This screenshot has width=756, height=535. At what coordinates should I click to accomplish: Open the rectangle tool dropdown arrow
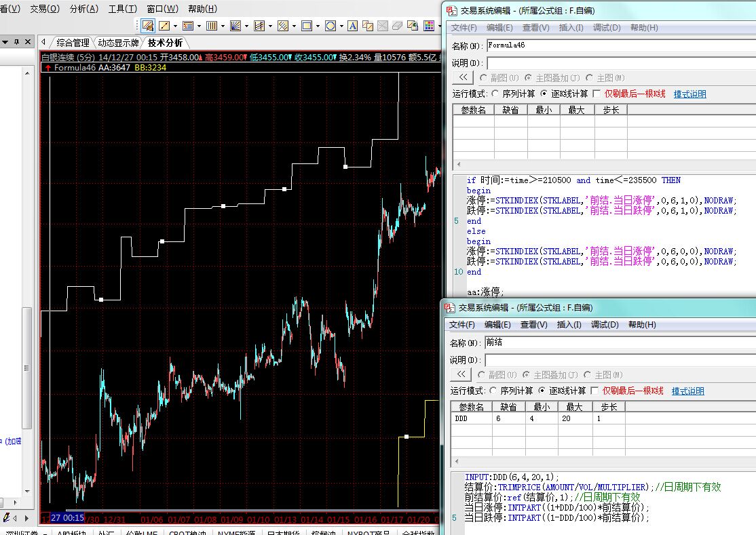pyautogui.click(x=318, y=26)
